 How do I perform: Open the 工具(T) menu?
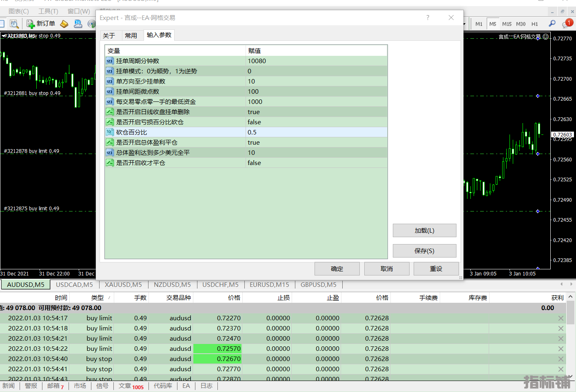48,11
